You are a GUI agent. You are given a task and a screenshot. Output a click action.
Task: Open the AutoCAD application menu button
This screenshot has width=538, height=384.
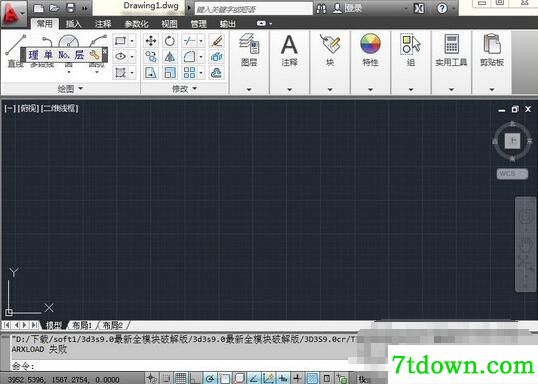tap(13, 14)
